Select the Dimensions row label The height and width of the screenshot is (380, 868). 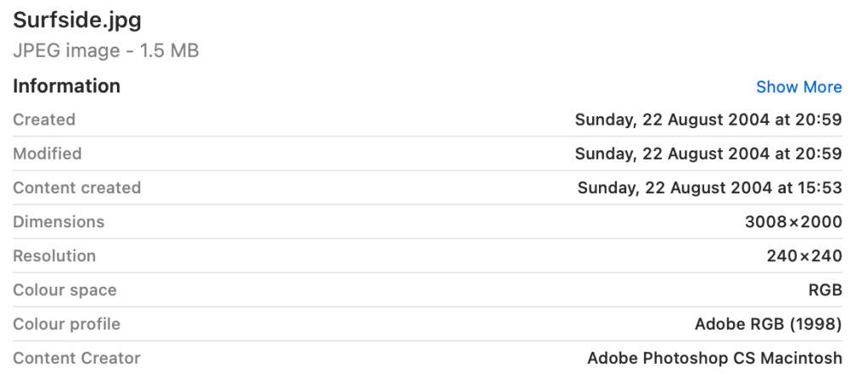click(x=59, y=221)
